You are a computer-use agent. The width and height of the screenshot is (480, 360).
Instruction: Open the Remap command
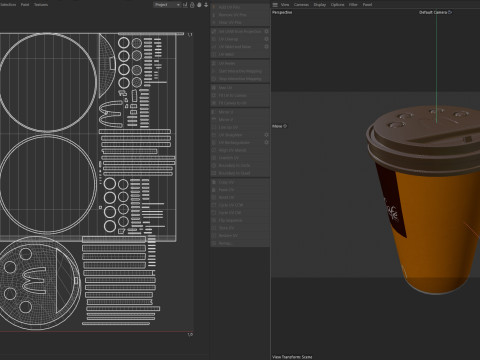pos(240,243)
